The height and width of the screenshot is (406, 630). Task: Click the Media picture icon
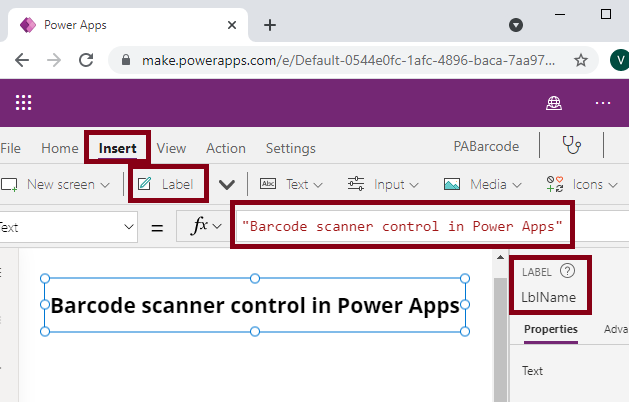tap(452, 184)
